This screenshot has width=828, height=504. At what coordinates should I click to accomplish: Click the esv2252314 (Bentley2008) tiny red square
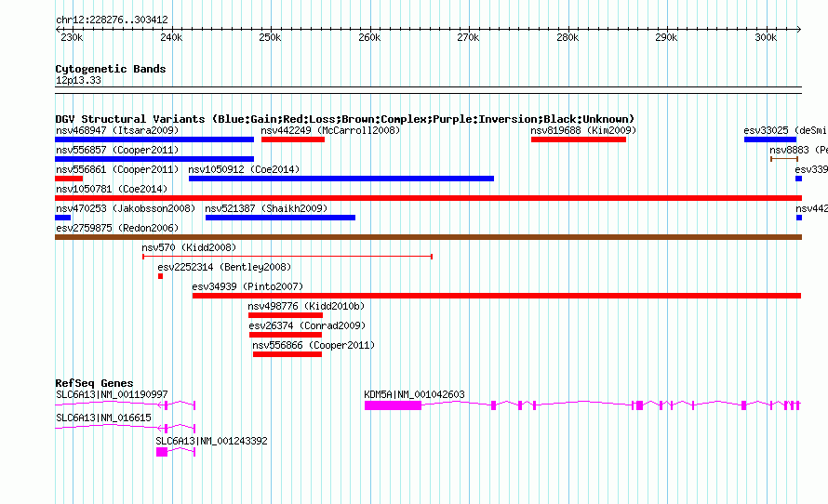pos(161,276)
